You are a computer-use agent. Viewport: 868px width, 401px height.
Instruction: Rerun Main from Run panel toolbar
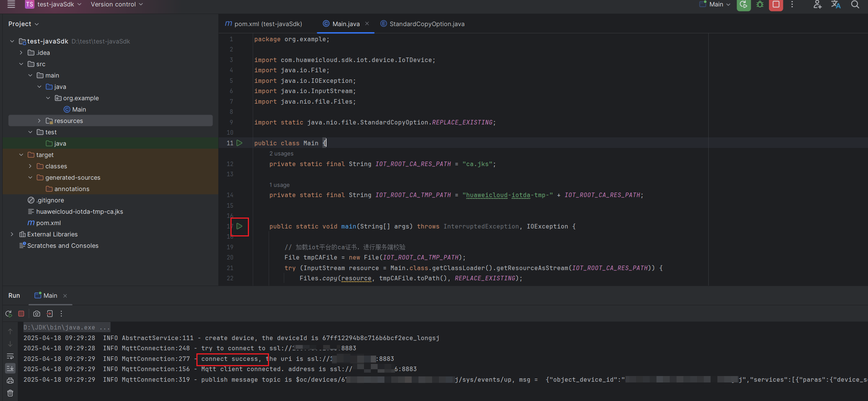click(x=9, y=314)
